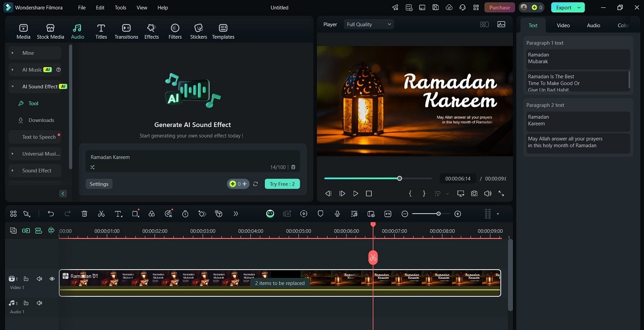Open the Downloads item
Screen dimensions: 644x330
[x=41, y=120]
